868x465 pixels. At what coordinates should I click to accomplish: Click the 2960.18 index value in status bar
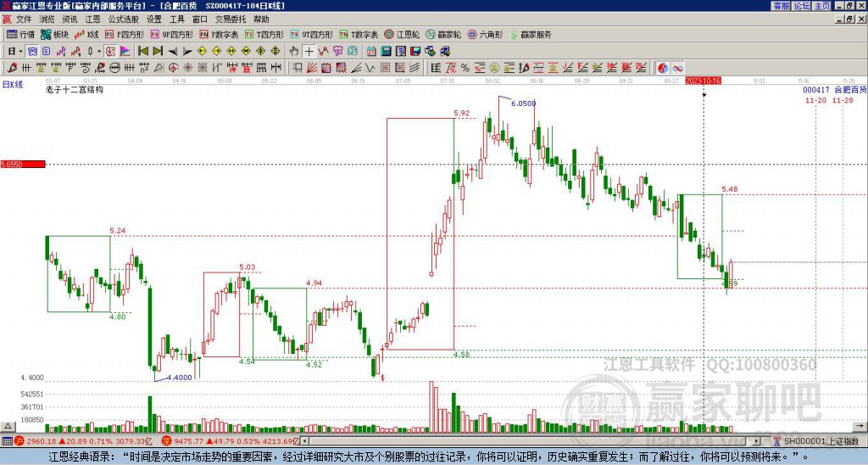(42, 441)
